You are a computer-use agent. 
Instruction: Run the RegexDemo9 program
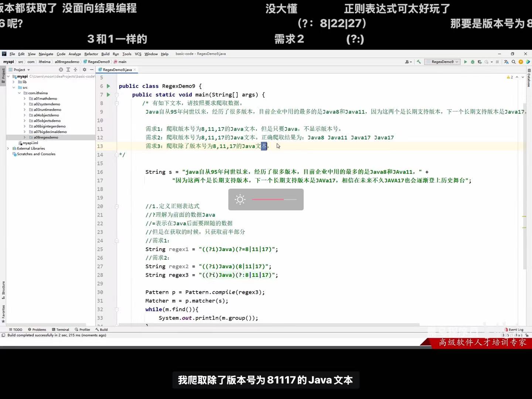(465, 62)
